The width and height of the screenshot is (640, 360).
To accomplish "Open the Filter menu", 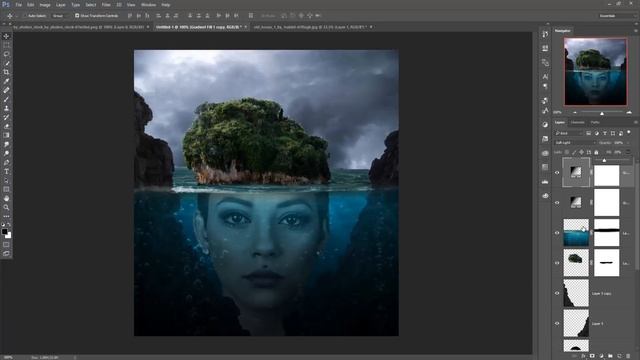I will [x=106, y=5].
